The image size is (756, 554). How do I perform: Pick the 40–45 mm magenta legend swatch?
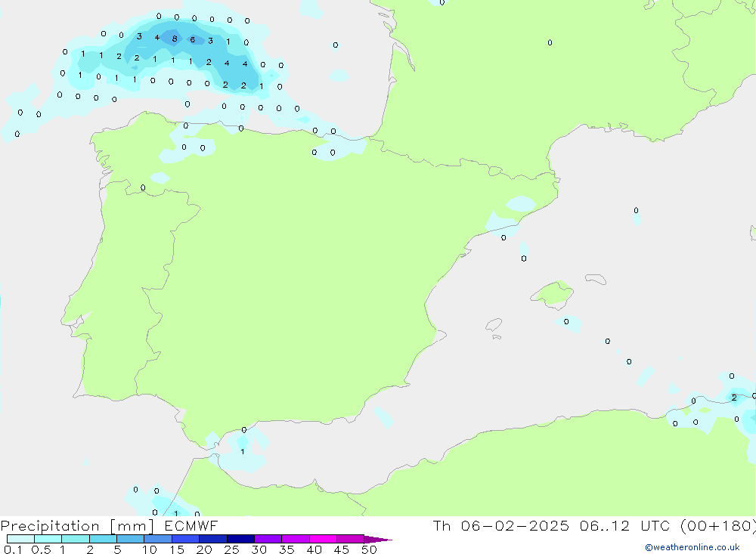[x=323, y=539]
